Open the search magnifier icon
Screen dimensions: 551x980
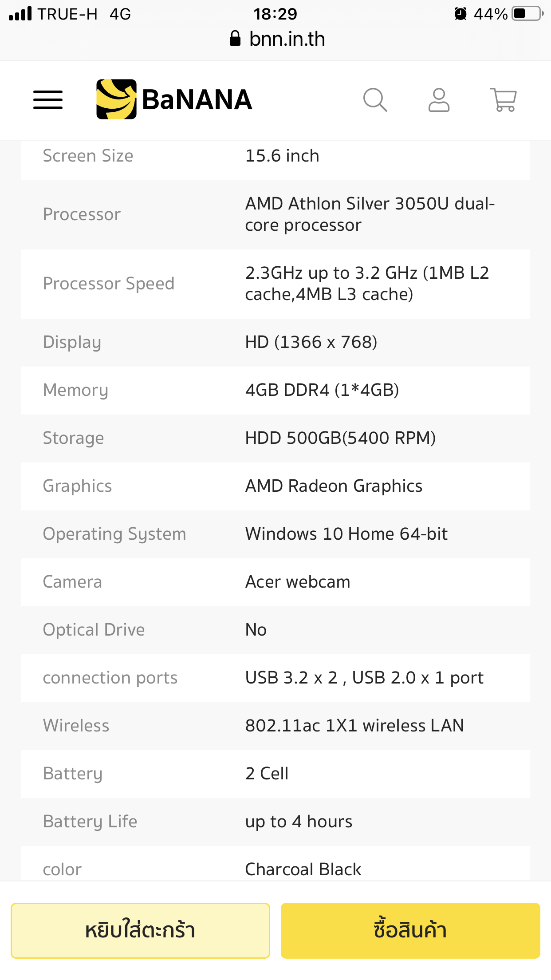pyautogui.click(x=375, y=100)
